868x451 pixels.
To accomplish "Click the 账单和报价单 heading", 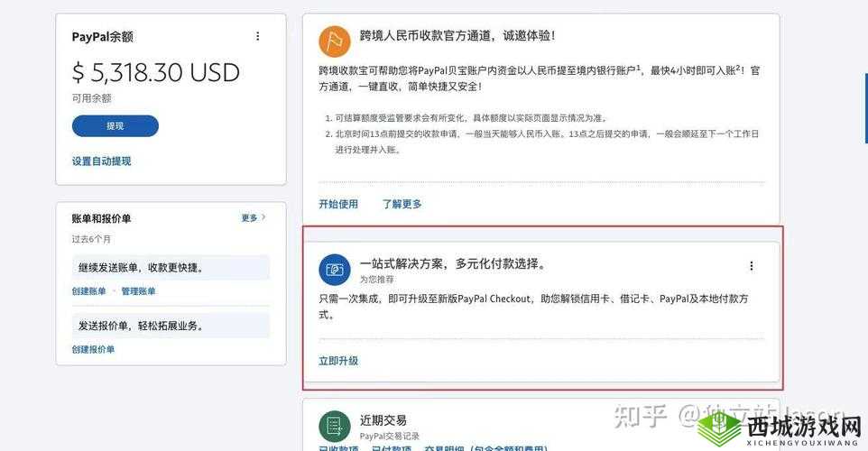I will click(101, 218).
